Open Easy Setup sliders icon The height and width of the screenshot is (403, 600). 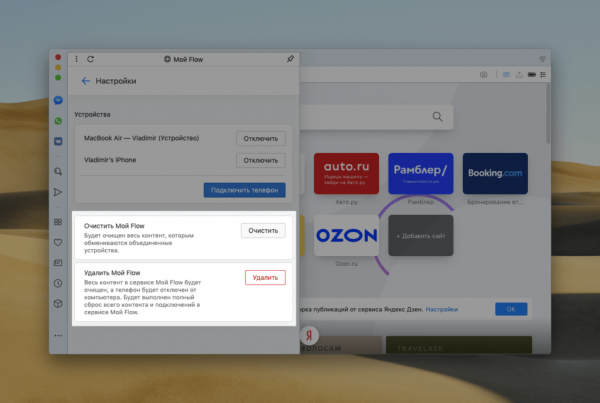pyautogui.click(x=543, y=75)
